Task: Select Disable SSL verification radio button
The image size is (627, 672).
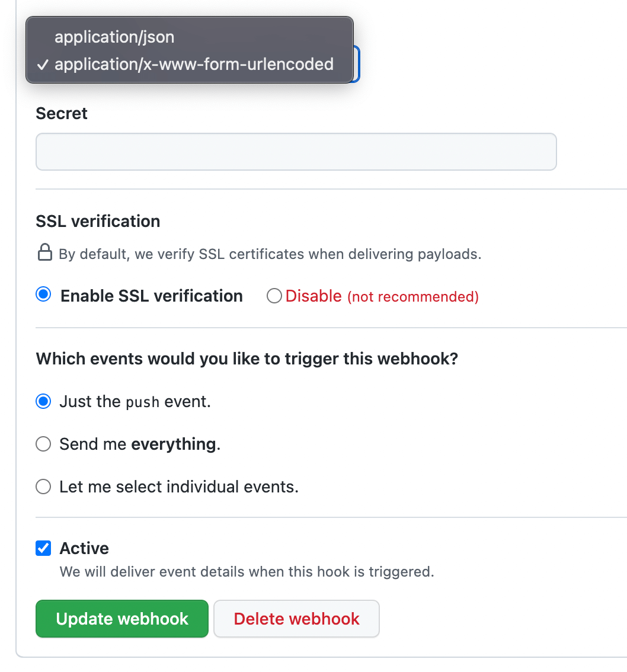Action: pyautogui.click(x=274, y=296)
